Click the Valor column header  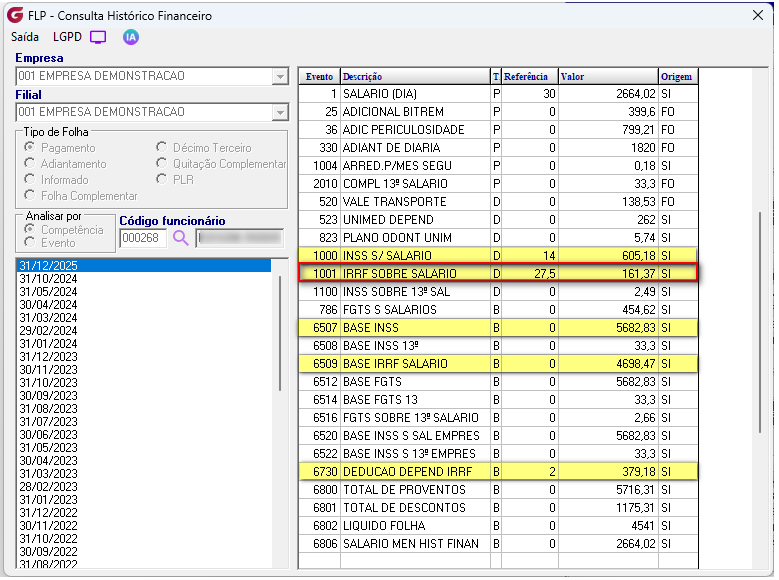point(608,77)
